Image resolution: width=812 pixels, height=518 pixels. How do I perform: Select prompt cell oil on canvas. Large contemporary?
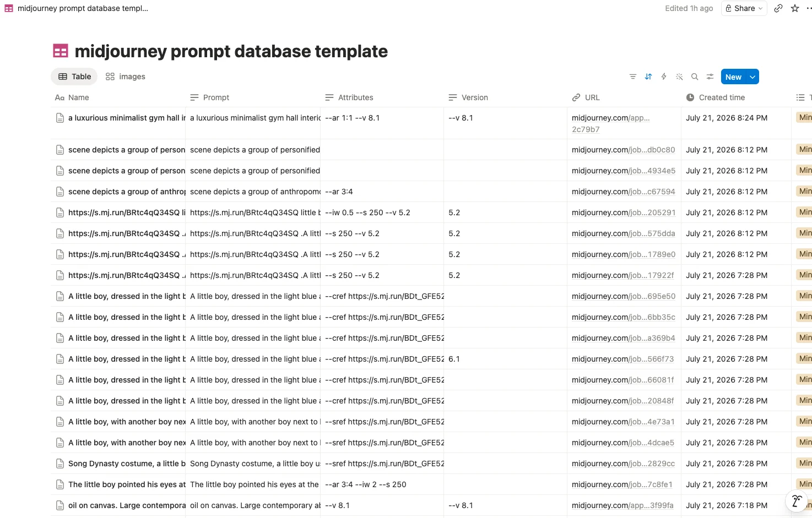point(253,505)
